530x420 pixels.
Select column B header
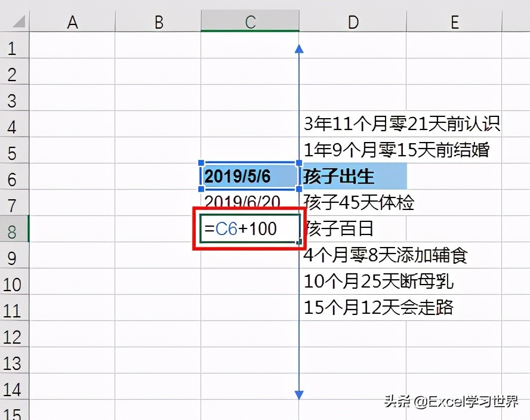click(x=158, y=21)
